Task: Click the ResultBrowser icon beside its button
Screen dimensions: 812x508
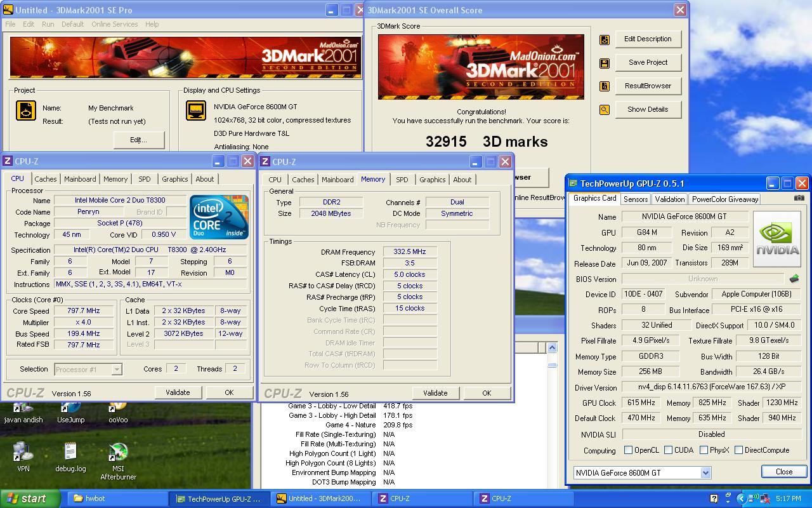Action: (x=605, y=86)
